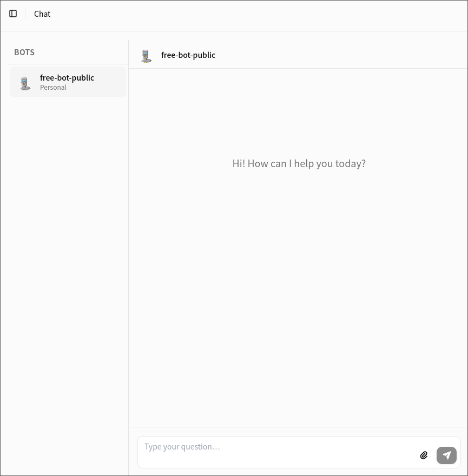Click the robot avatar in chat header
468x476 pixels.
tap(146, 55)
